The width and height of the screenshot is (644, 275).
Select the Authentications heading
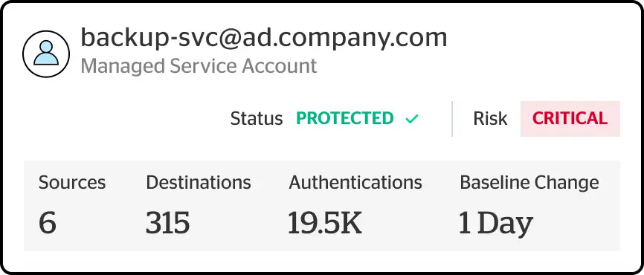click(x=355, y=183)
